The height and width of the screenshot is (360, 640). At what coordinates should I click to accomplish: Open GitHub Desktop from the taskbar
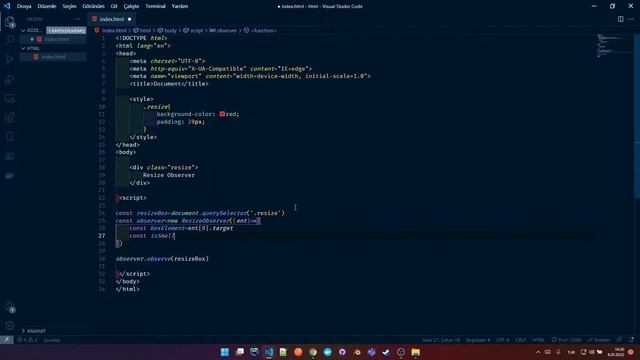[x=342, y=352]
